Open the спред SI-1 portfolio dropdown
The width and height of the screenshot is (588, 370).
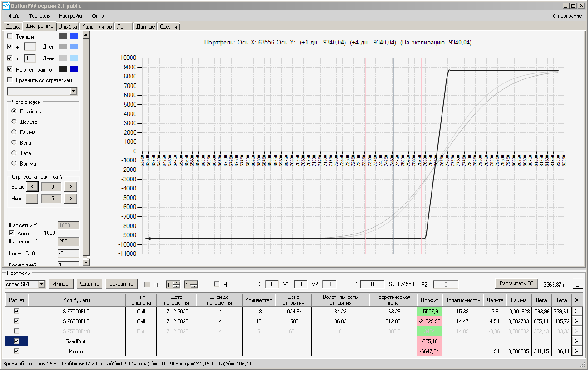(x=42, y=284)
